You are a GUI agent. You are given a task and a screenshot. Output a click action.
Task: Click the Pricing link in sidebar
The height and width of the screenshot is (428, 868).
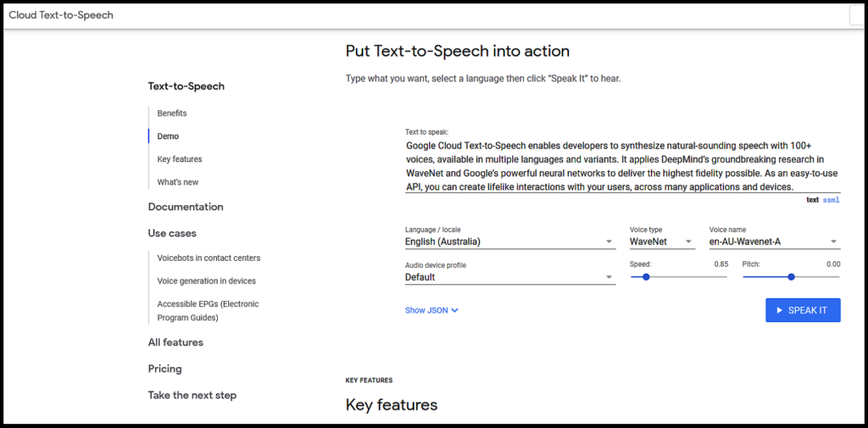pos(165,369)
